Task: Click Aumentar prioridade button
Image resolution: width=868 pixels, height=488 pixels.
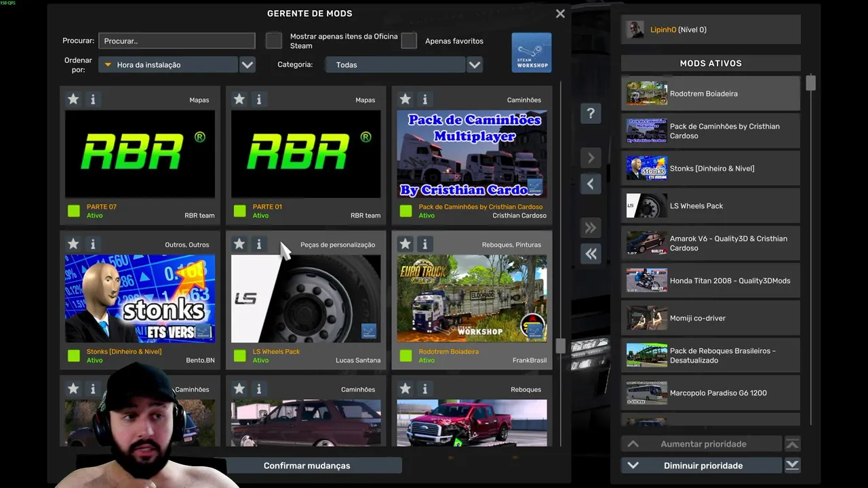Action: pyautogui.click(x=701, y=444)
